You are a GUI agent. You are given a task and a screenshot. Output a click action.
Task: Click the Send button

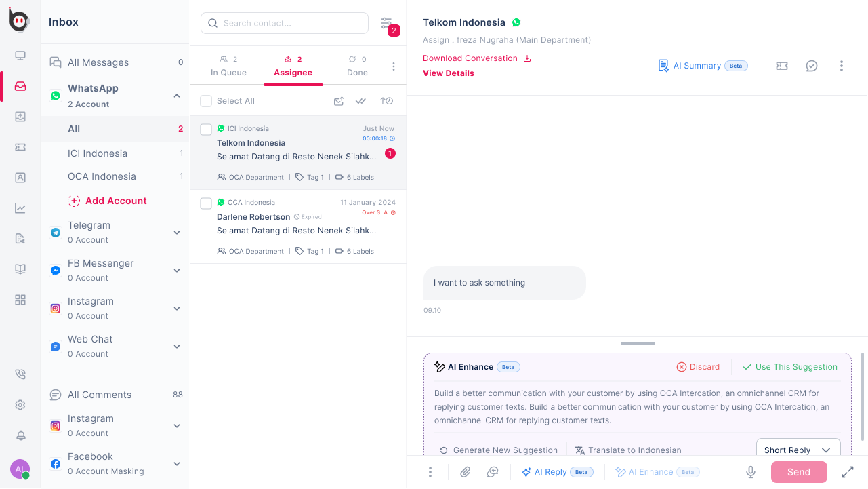[x=799, y=472]
